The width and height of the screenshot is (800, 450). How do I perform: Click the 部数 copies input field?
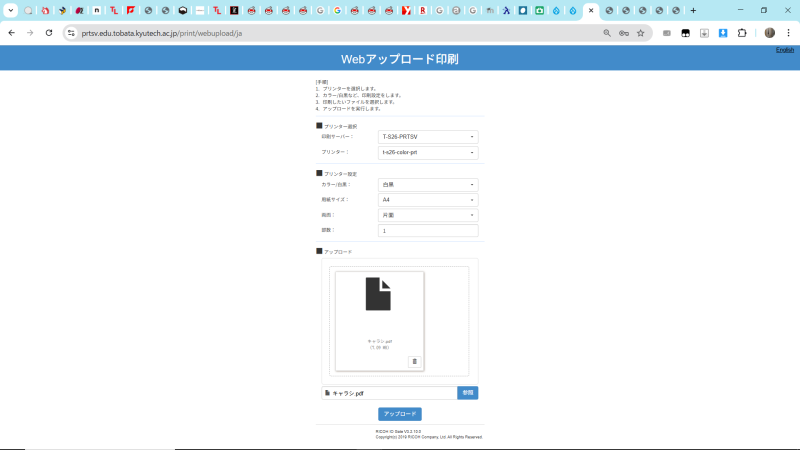point(428,231)
